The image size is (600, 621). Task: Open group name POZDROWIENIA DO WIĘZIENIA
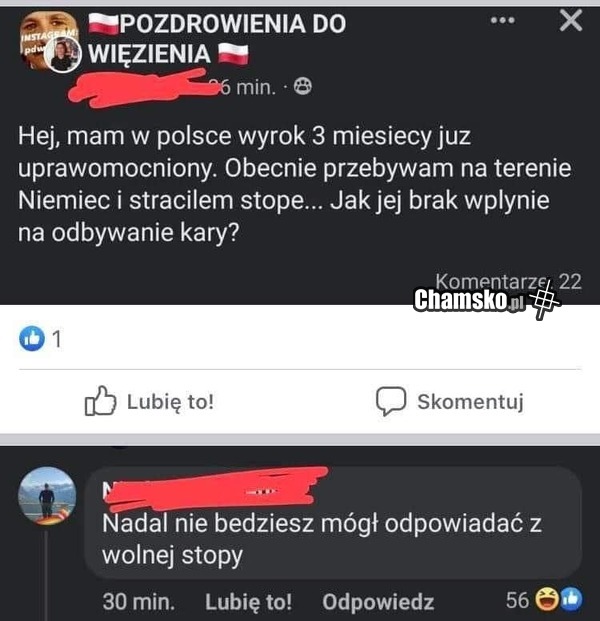[x=217, y=38]
